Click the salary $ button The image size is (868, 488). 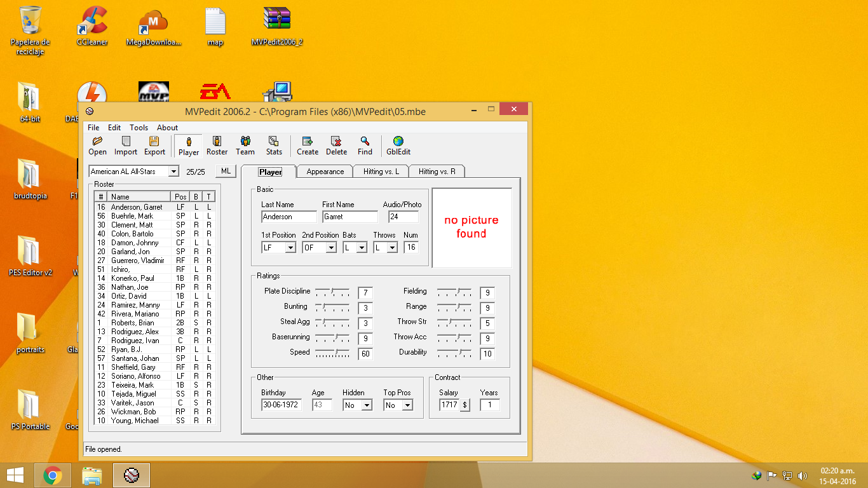tap(465, 405)
